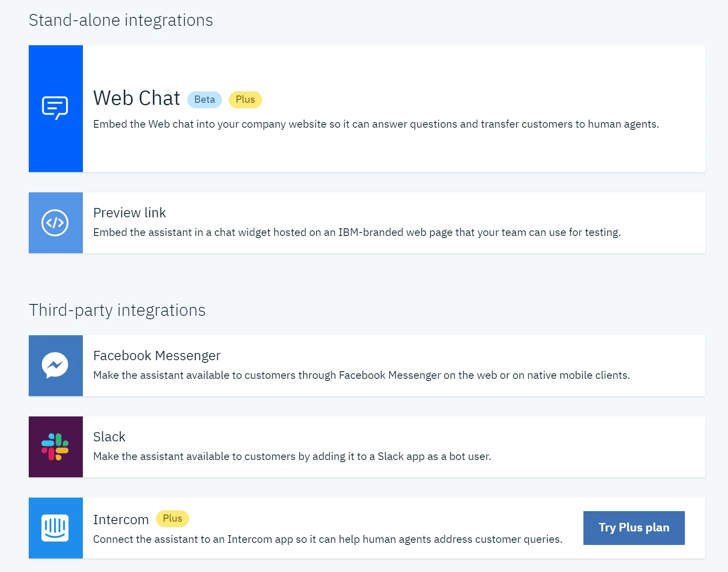
Task: Open the Preview link integration title
Action: [129, 213]
